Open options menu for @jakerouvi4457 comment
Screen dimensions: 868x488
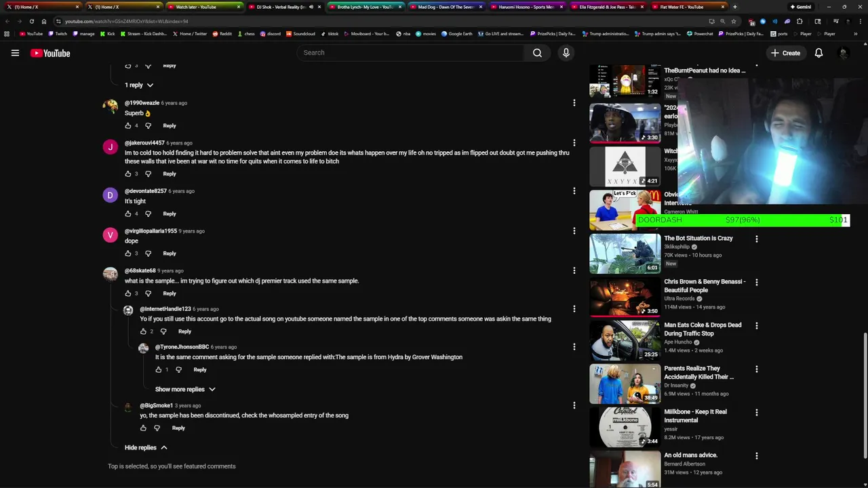pos(574,143)
